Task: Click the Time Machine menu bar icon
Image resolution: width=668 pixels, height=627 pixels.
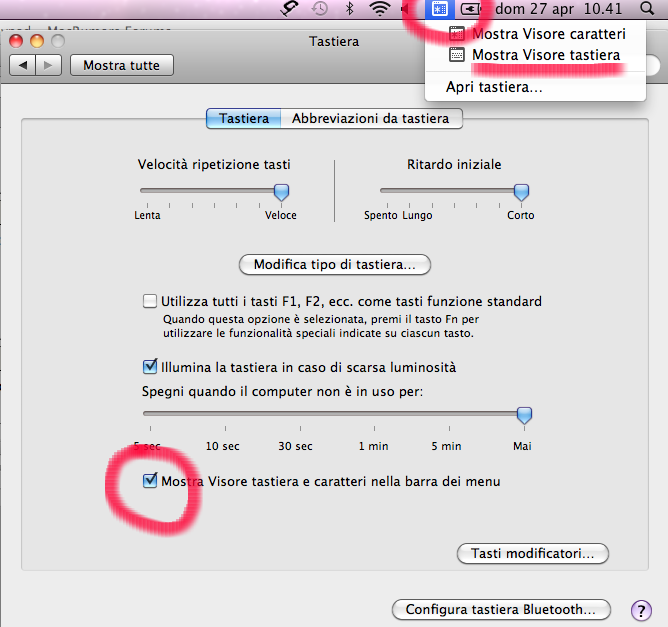Action: pos(320,9)
